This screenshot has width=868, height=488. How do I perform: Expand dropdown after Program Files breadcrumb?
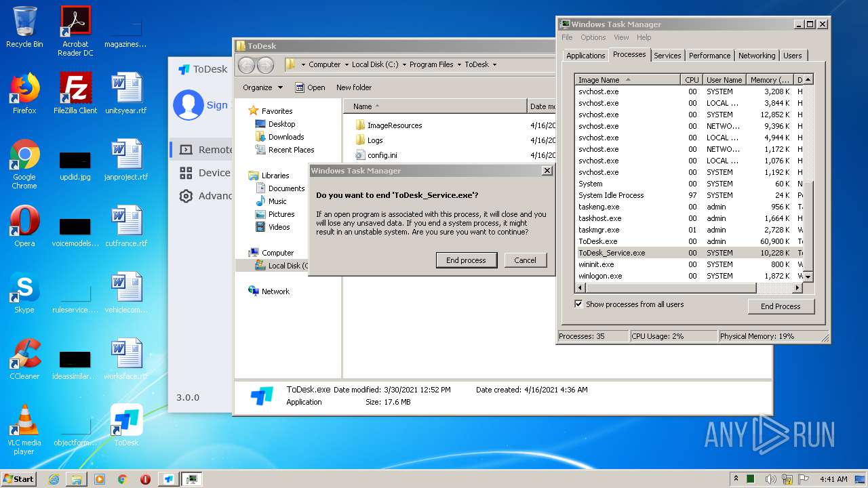459,65
